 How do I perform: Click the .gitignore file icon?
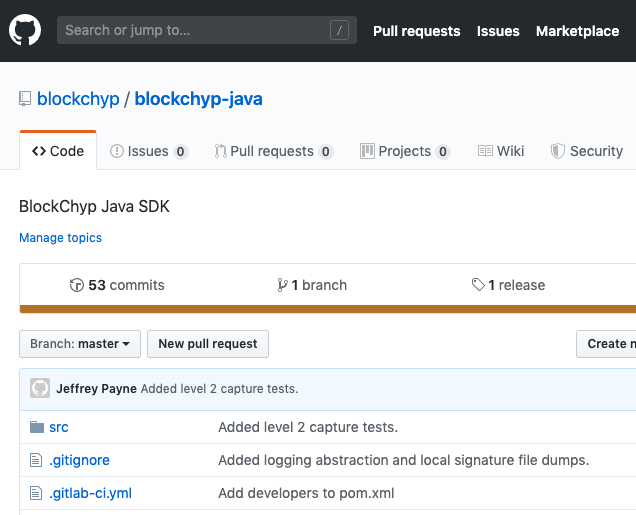click(x=36, y=460)
